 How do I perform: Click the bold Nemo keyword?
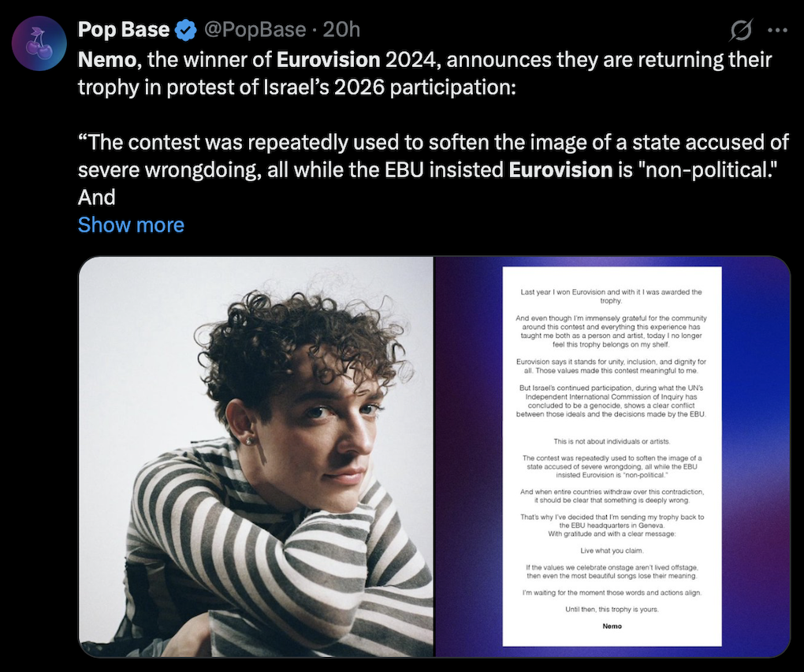point(108,60)
